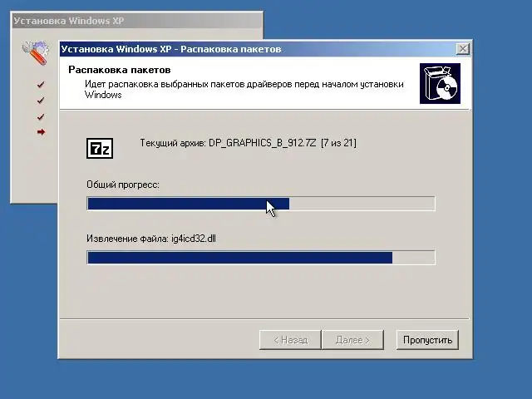Click the Общий прогресс progress bar
Screen dimensions: 532x399
[260, 204]
